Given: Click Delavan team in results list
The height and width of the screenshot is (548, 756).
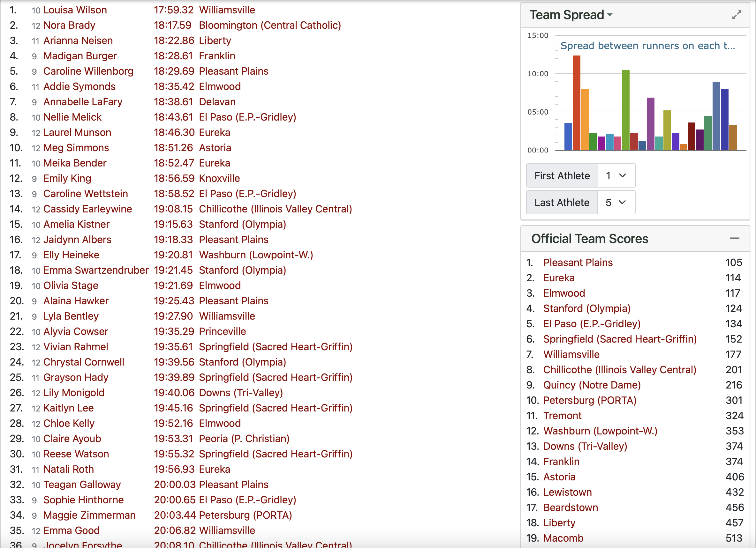Looking at the screenshot, I should coord(217,102).
